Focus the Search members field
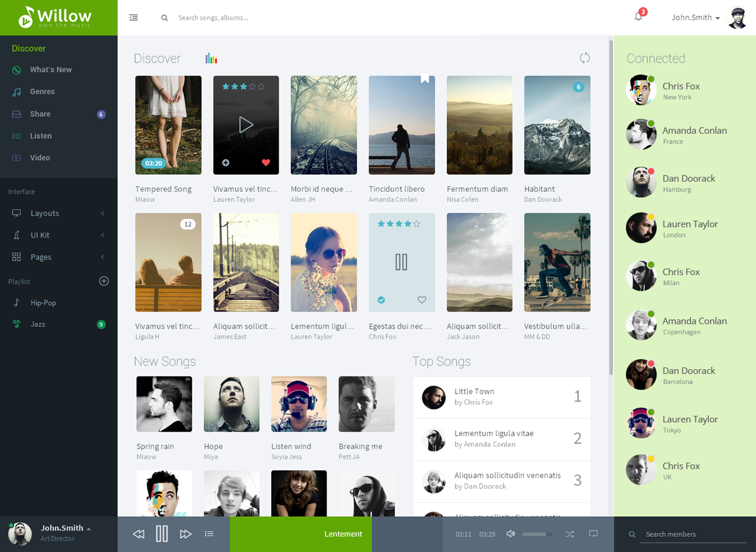Screen dimensions: 756x552 (694, 534)
